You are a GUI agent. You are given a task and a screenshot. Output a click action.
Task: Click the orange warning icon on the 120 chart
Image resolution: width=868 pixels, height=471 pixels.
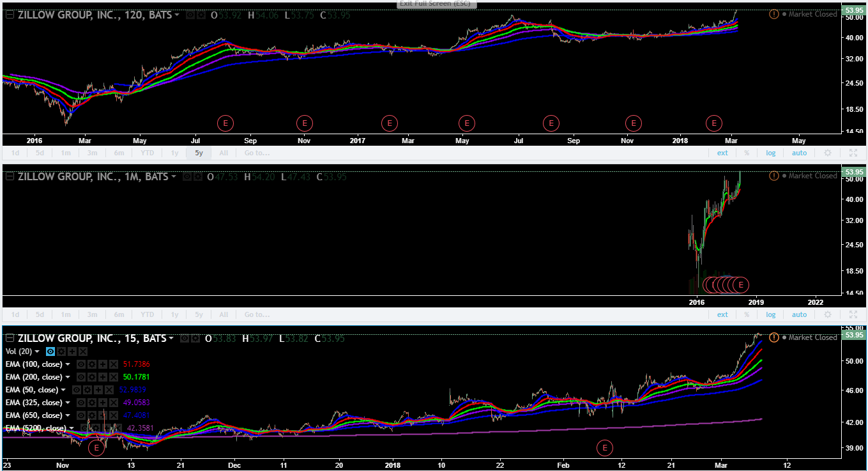click(x=774, y=14)
